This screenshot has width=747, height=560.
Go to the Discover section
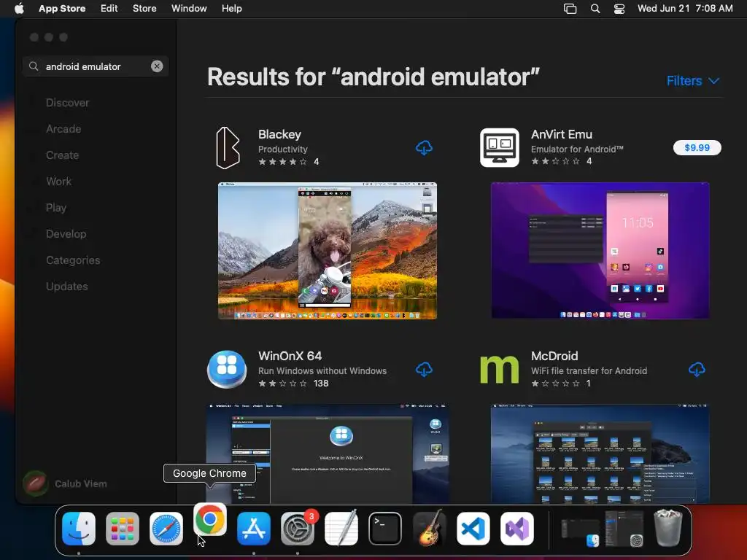tap(68, 103)
